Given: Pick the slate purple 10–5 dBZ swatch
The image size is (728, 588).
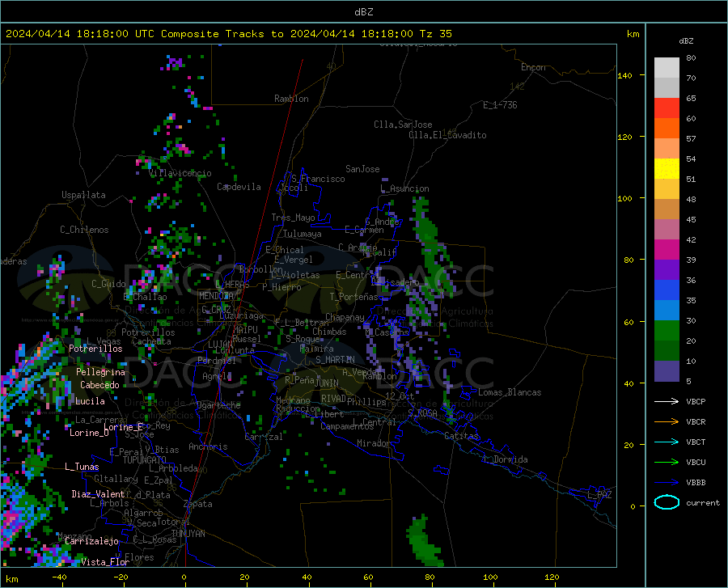Looking at the screenshot, I should coord(667,371).
